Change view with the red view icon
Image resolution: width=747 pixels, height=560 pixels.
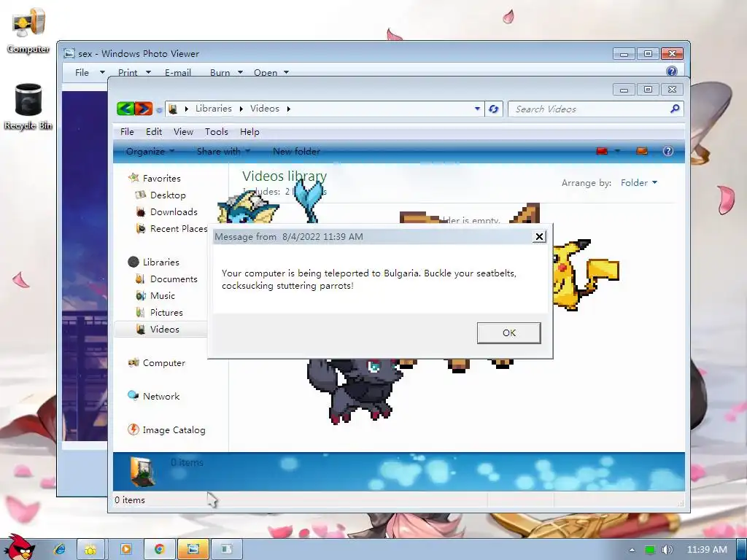(602, 152)
